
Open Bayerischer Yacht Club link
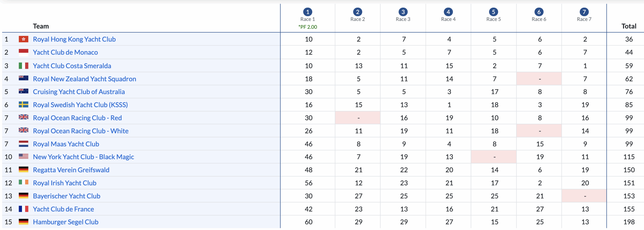coord(67,196)
